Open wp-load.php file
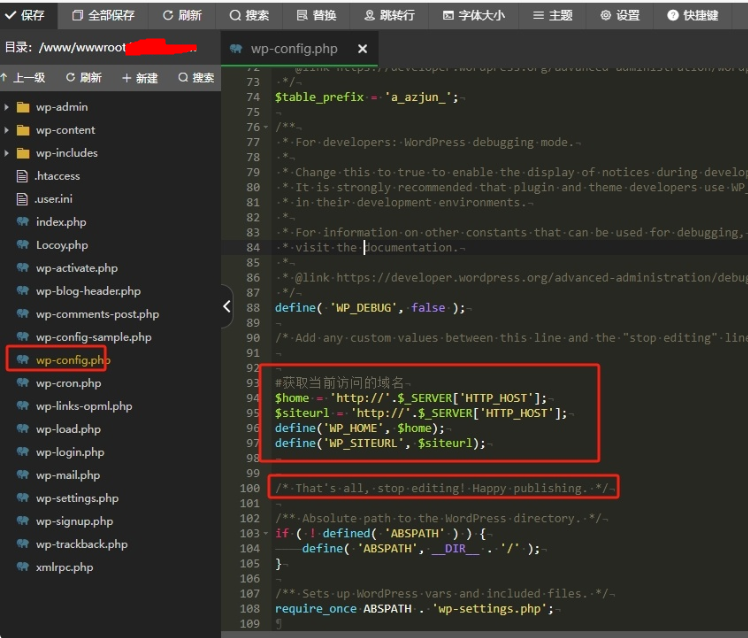 pyautogui.click(x=68, y=429)
